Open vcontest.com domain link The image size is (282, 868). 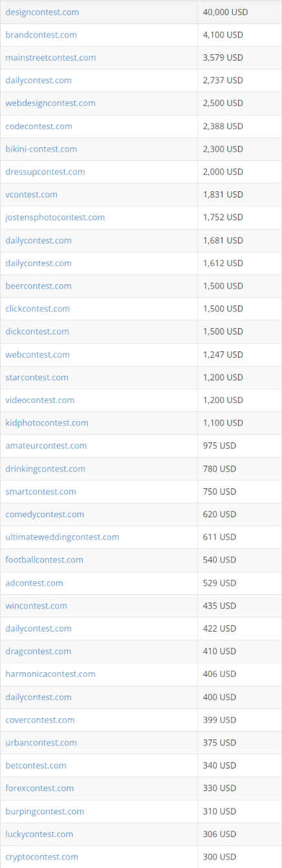31,194
